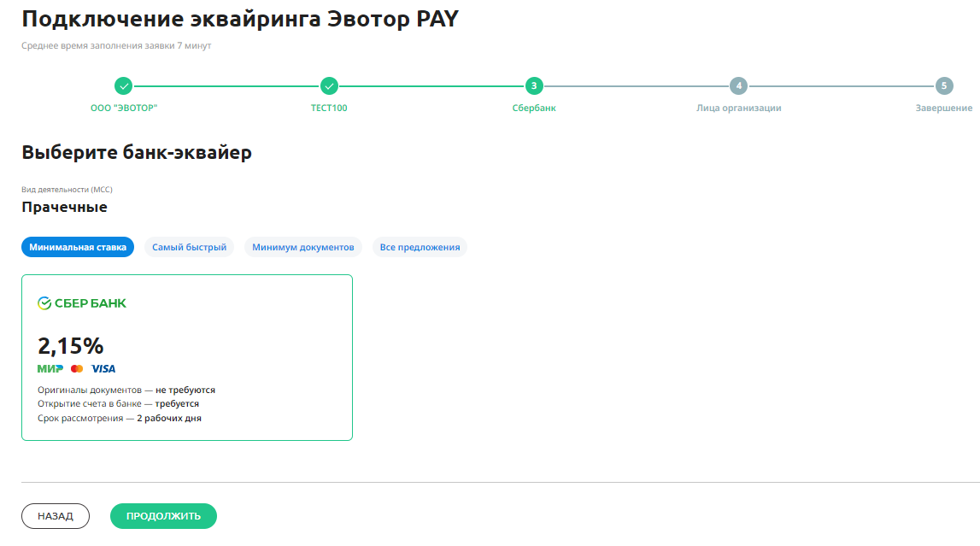This screenshot has width=980, height=546.
Task: Click the completed step circle for ТЕСТ100
Action: 329,85
